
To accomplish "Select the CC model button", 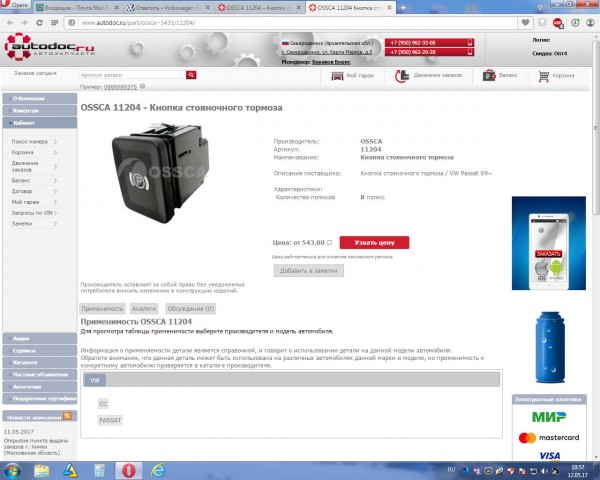I will point(103,403).
